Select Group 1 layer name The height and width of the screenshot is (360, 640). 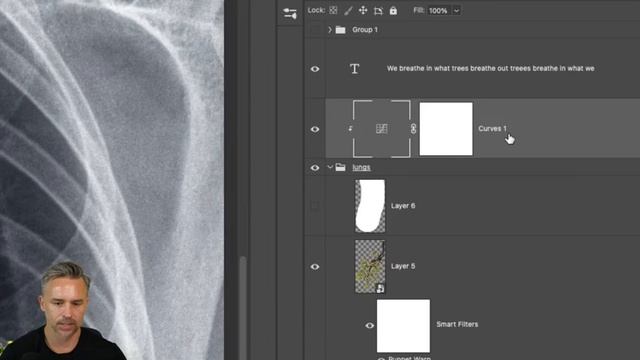(365, 30)
